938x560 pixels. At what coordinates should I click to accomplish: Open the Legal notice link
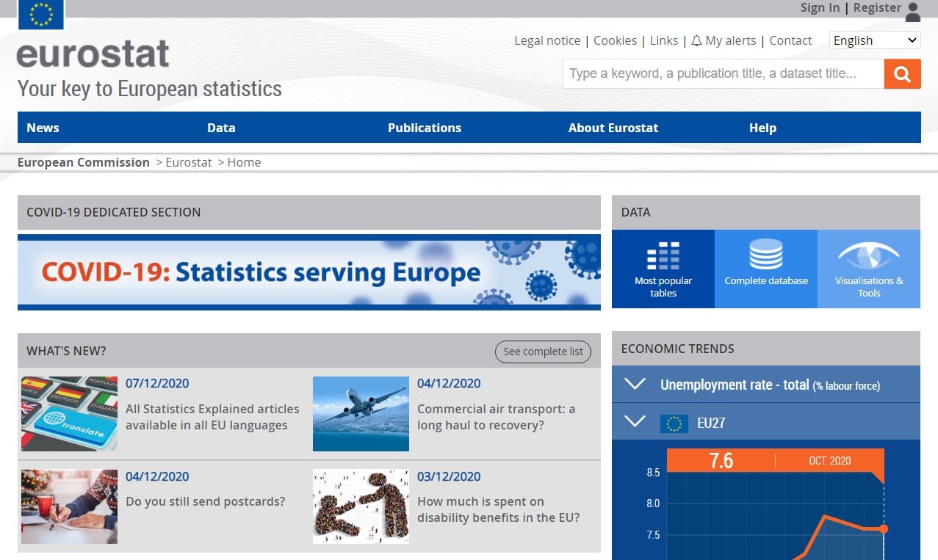pyautogui.click(x=547, y=40)
